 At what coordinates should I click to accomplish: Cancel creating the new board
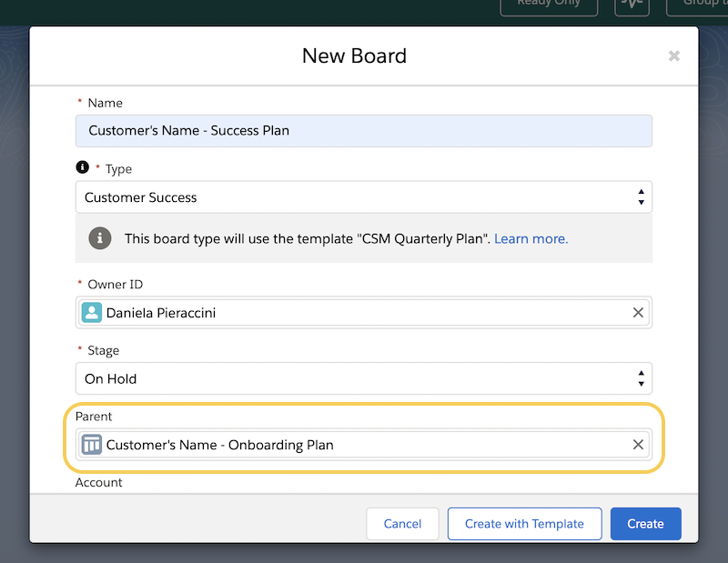402,524
